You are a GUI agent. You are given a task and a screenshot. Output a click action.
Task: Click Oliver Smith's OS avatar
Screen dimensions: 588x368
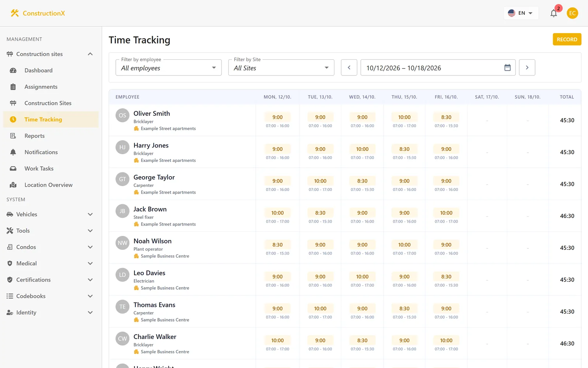coord(122,115)
